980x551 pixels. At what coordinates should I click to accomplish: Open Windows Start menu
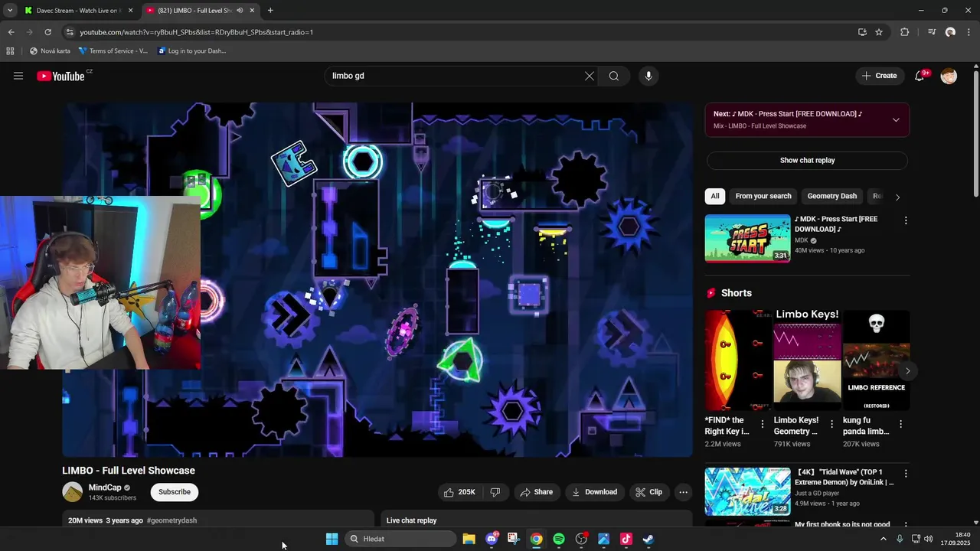(332, 539)
